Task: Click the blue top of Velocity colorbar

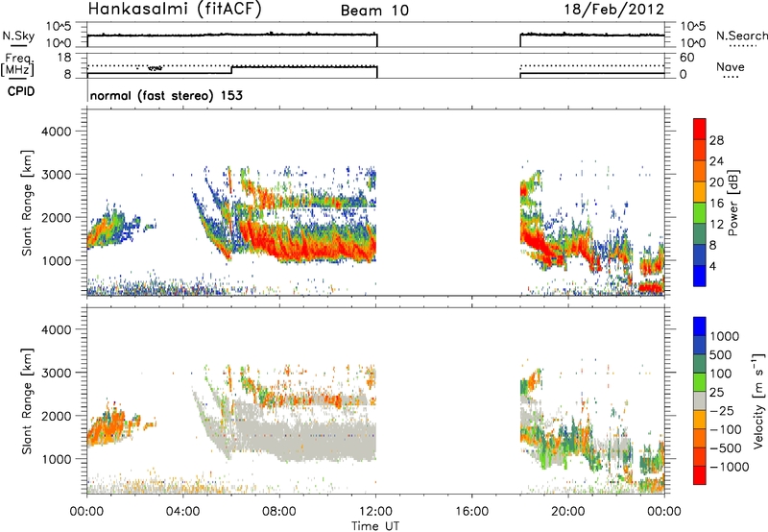Action: [x=700, y=326]
